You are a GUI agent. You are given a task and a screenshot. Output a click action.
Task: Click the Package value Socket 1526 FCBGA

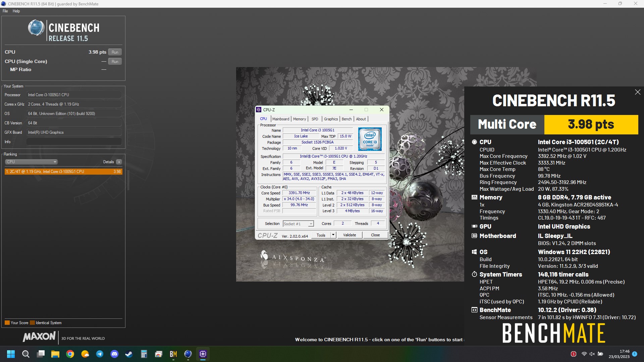tap(317, 142)
